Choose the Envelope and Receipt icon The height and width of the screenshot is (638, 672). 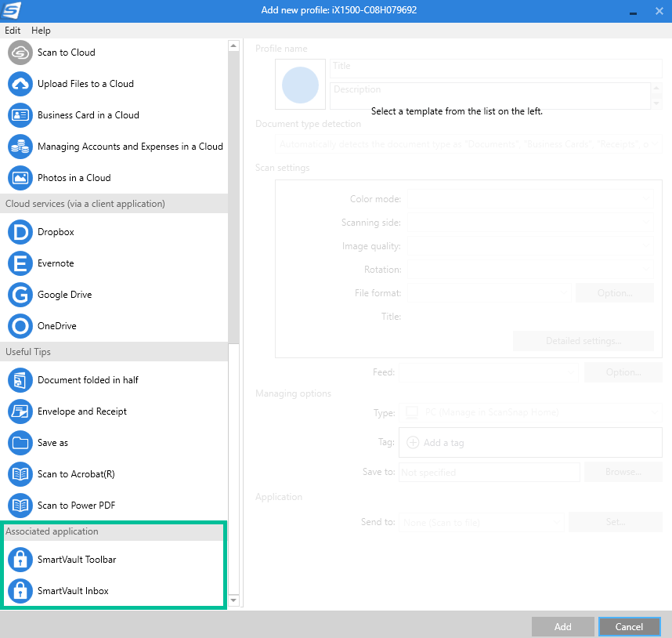coord(20,411)
